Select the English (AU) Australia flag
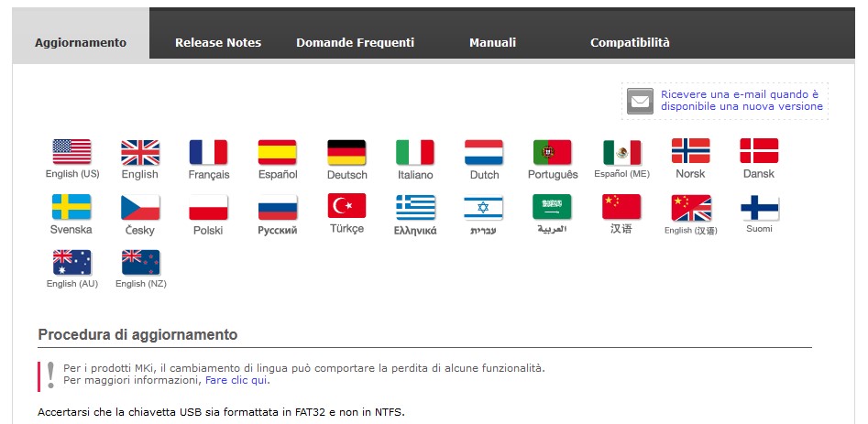The height and width of the screenshot is (424, 868). click(x=72, y=263)
